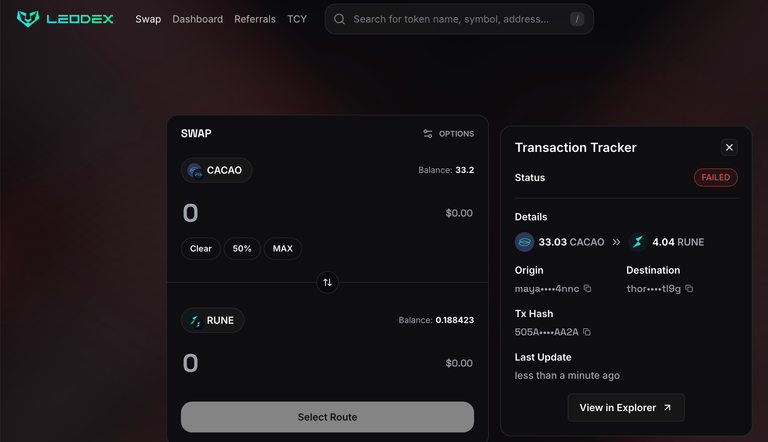Screen dimensions: 768x442
Task: Focus the token search field
Action: (x=459, y=19)
